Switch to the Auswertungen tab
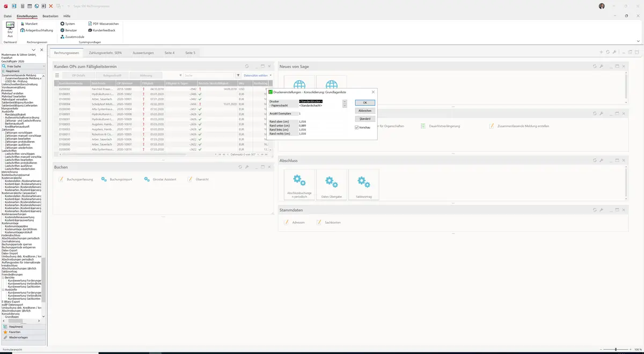Viewport: 644px width, 354px height. point(143,53)
